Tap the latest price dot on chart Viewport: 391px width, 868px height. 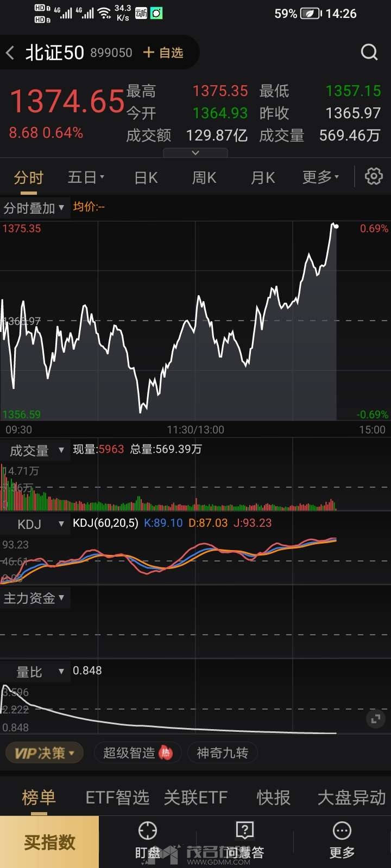(x=336, y=226)
